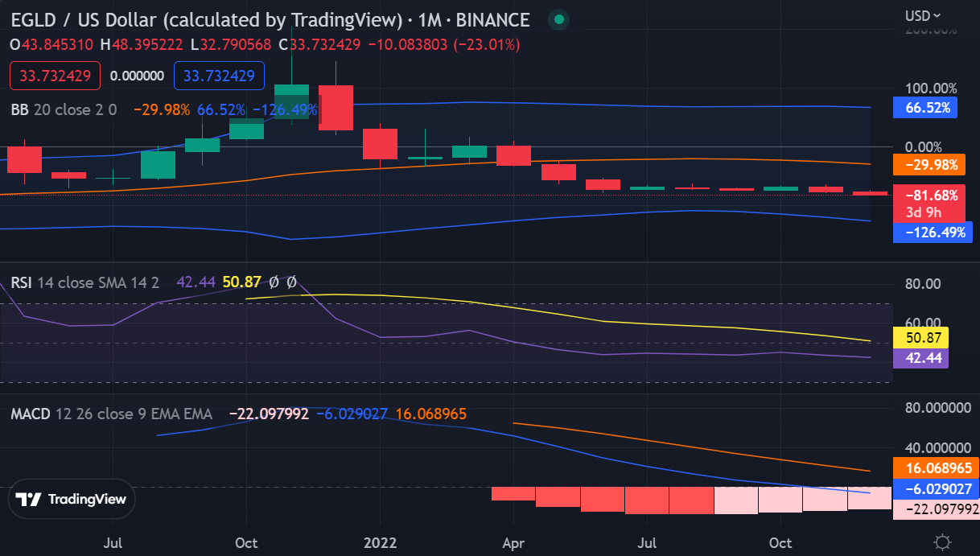Click the green market status indicator icon
The height and width of the screenshot is (556, 980).
(558, 19)
